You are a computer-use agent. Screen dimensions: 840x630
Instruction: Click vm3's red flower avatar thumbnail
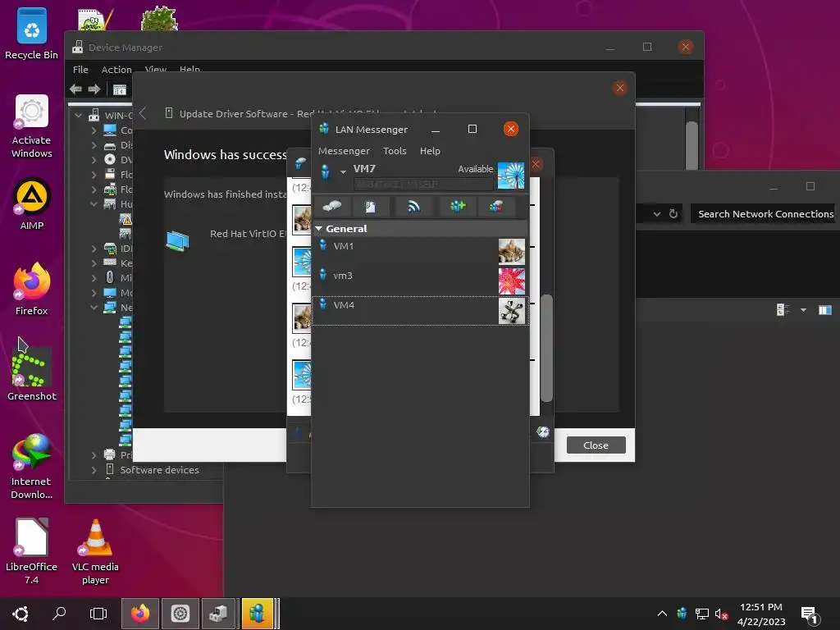[512, 281]
